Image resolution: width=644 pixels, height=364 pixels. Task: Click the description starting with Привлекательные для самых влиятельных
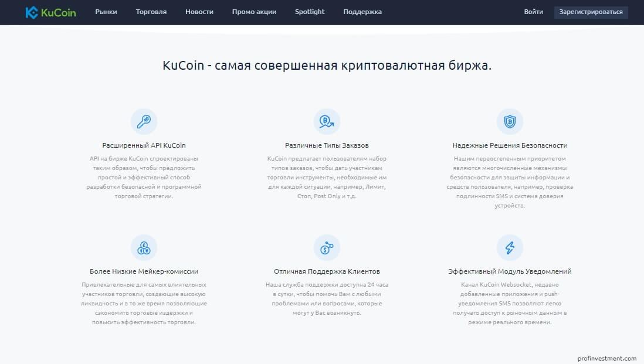pos(144,303)
